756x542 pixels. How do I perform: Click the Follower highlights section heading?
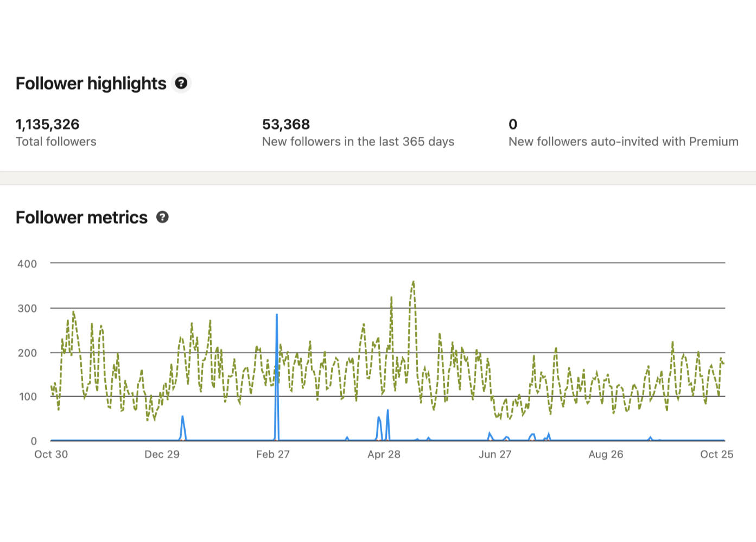pos(91,83)
